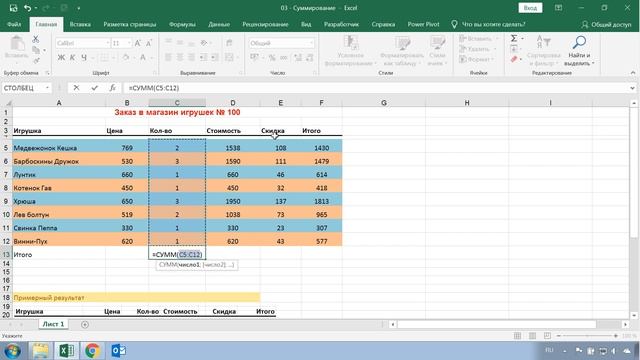The height and width of the screenshot is (360, 640).
Task: Select column header G
Action: 384,103
